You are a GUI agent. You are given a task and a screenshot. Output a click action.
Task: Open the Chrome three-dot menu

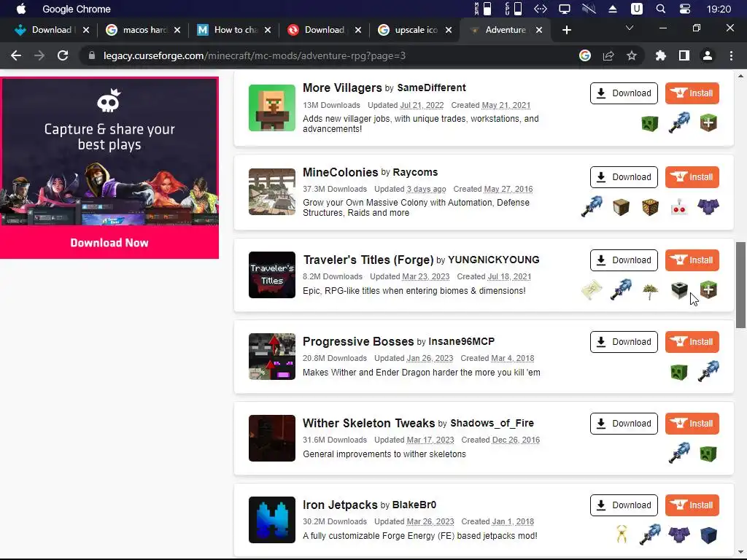click(x=731, y=55)
